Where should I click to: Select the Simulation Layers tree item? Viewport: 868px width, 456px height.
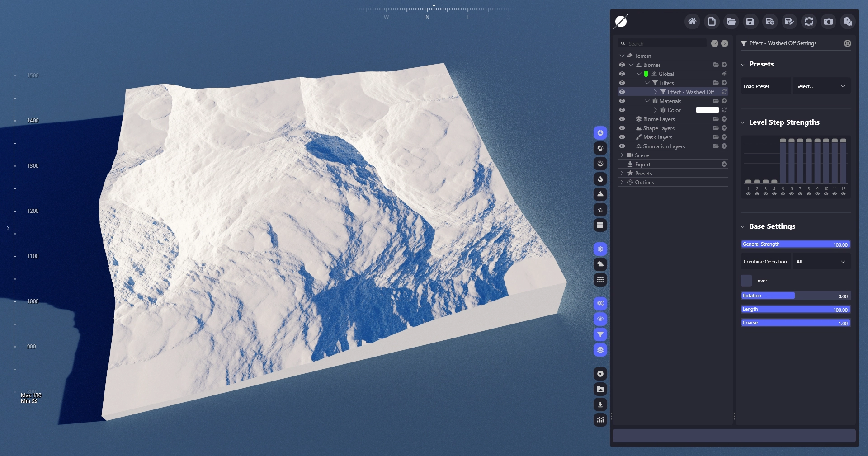pyautogui.click(x=664, y=146)
